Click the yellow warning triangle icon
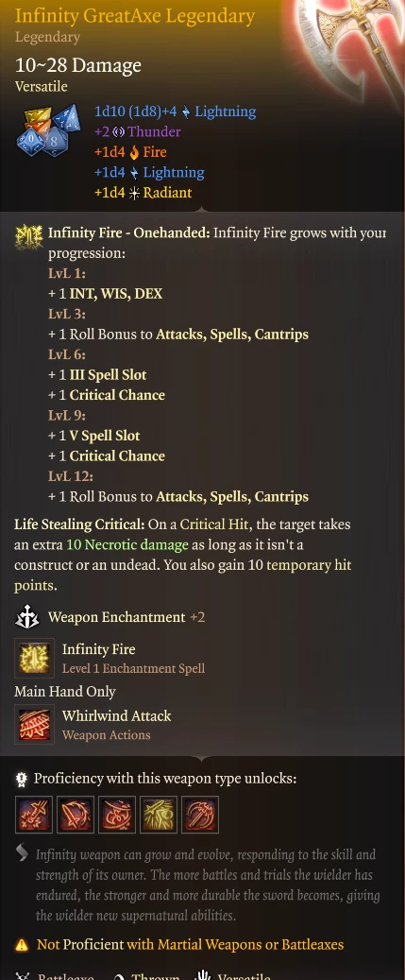Image resolution: width=405 pixels, height=980 pixels. 22,945
